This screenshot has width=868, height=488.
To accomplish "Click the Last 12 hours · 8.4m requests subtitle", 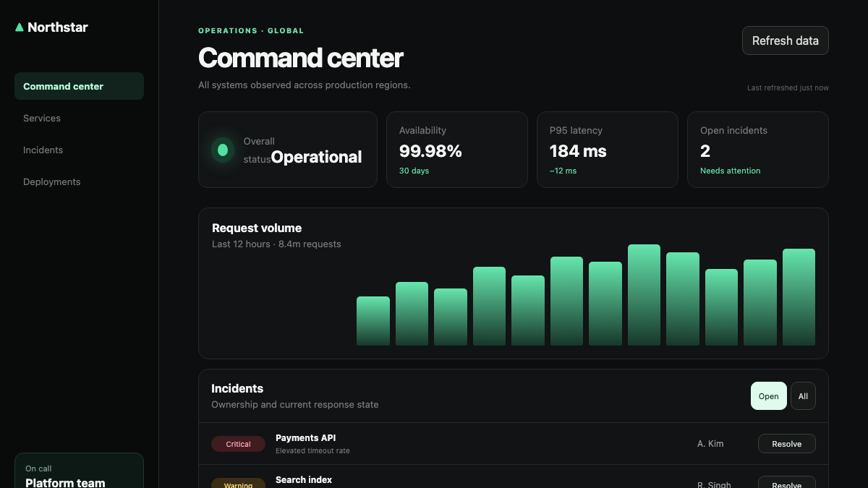I will [x=276, y=244].
